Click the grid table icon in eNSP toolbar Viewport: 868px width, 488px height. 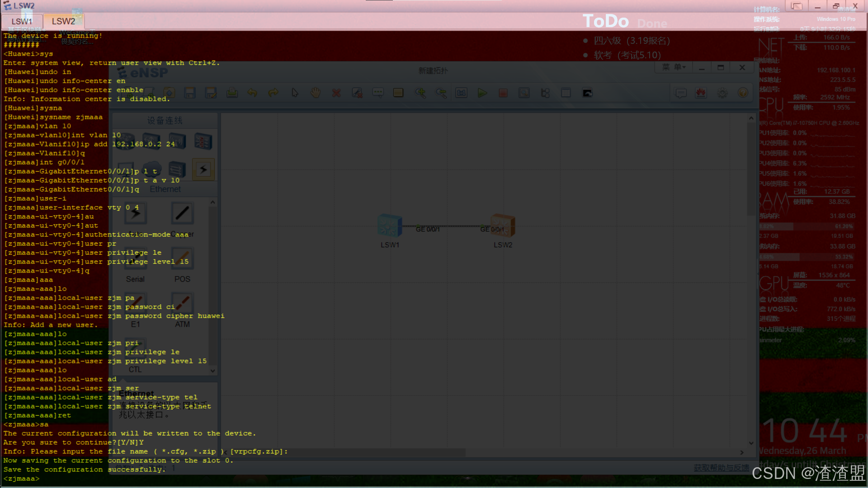click(x=566, y=93)
